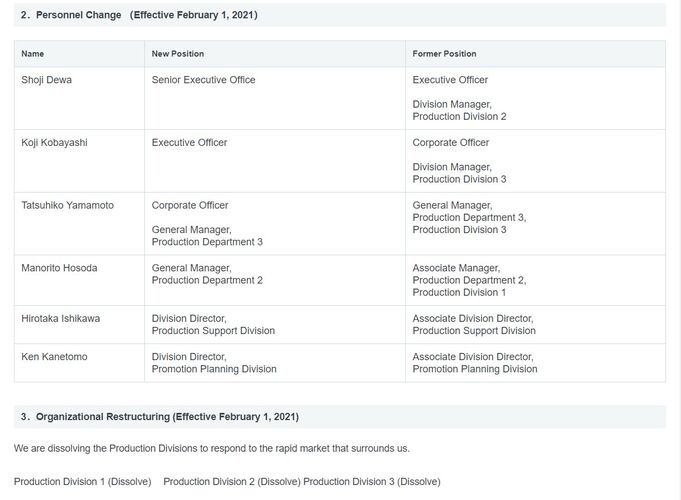
Task: Select the 'Manorito Hosoda' name cell
Action: 59,268
